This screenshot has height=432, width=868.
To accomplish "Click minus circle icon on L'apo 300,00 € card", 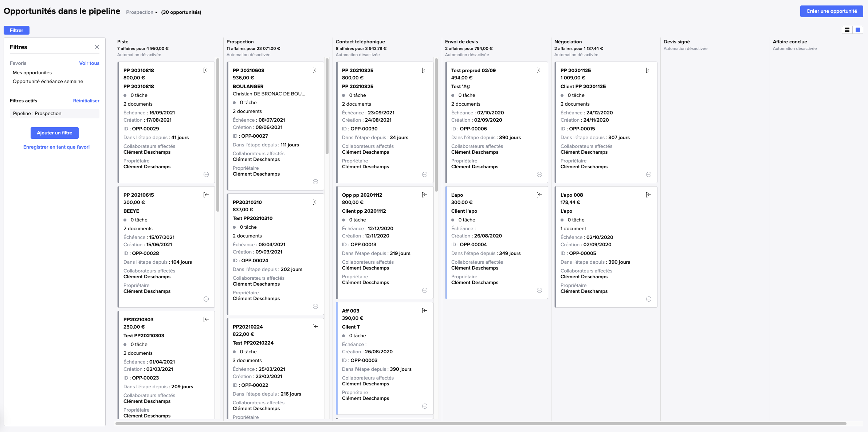I will [x=539, y=290].
